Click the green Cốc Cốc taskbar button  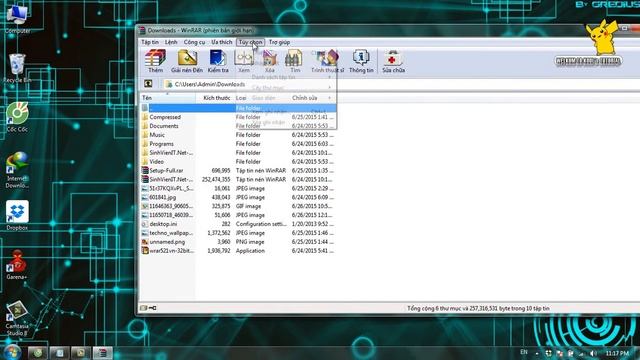pyautogui.click(x=38, y=353)
